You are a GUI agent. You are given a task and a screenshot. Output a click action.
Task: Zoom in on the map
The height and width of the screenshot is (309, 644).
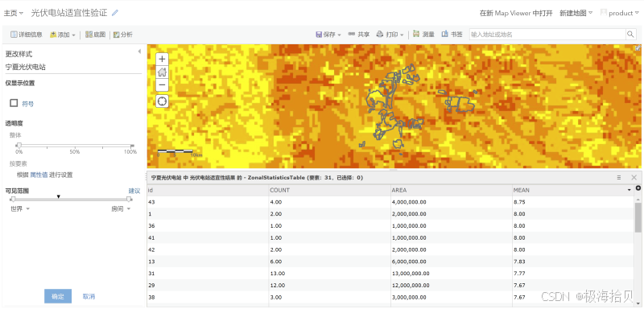click(x=163, y=60)
